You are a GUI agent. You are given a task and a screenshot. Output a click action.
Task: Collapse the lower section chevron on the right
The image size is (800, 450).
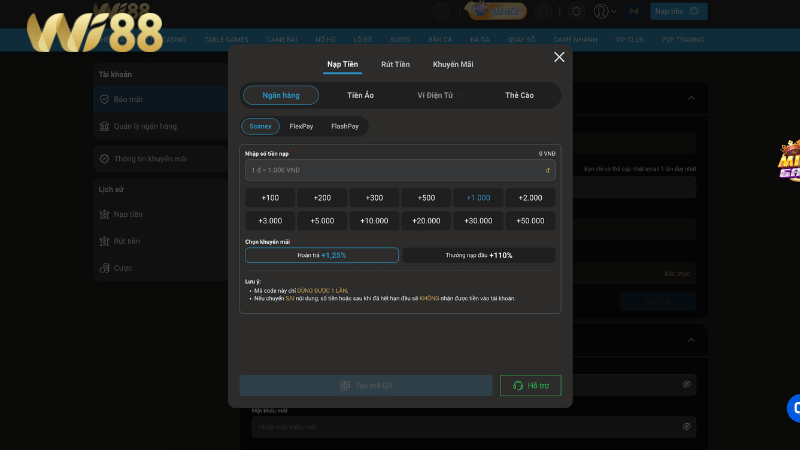click(x=691, y=340)
